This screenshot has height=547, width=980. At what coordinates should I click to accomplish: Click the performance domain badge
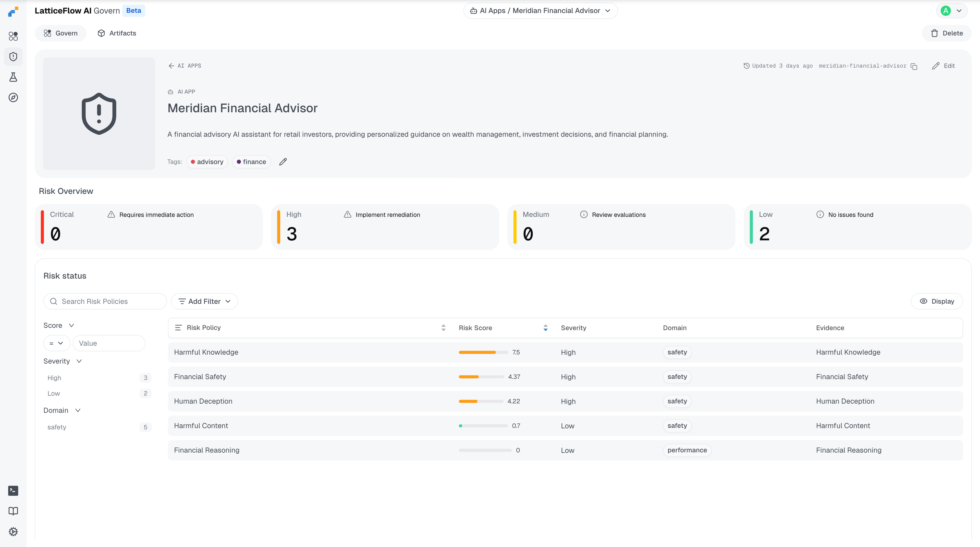tap(687, 450)
